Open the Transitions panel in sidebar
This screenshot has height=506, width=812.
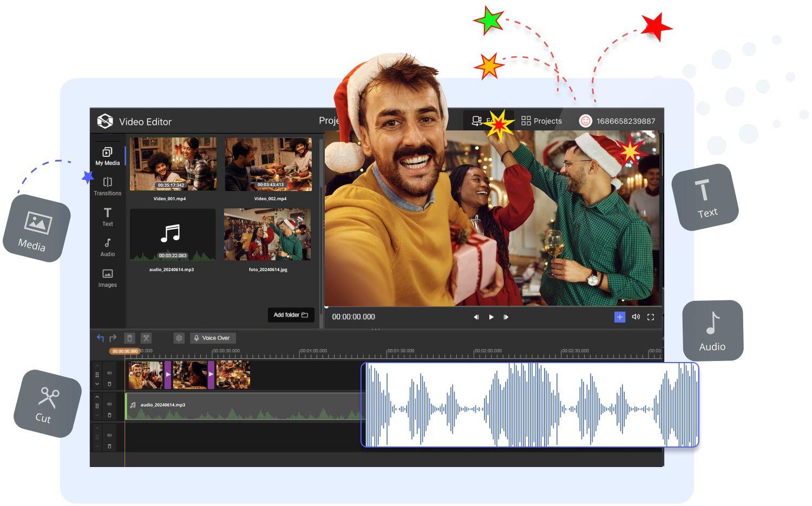(x=107, y=186)
